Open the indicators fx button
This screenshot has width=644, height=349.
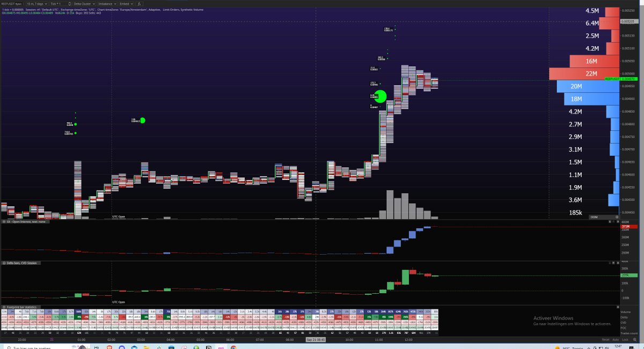coord(139,4)
